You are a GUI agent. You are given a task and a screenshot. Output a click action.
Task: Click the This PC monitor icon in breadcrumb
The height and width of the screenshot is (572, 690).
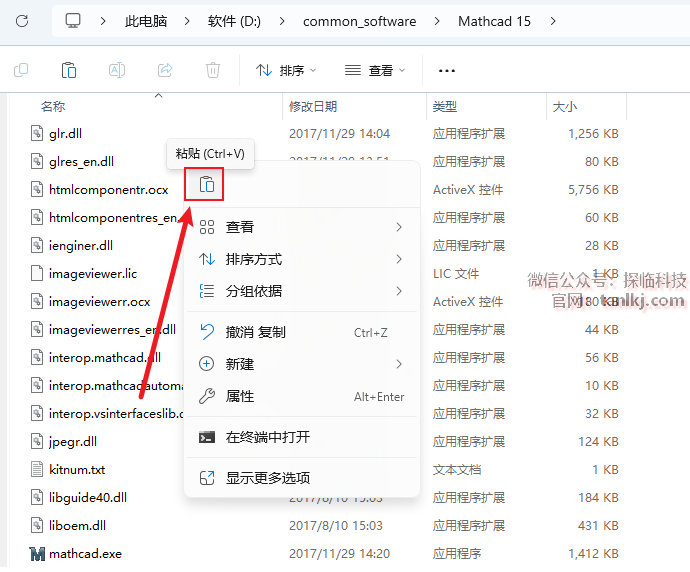73,21
